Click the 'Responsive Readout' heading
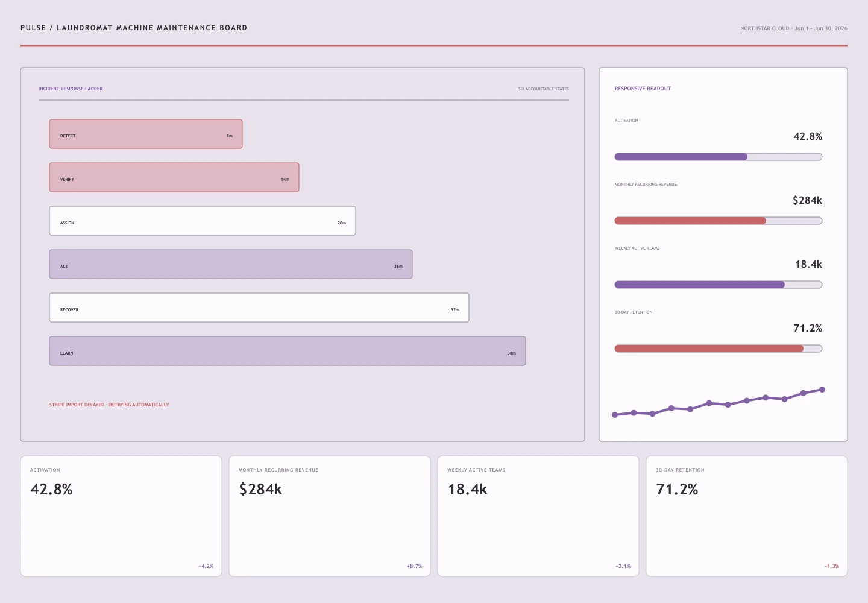This screenshot has width=868, height=603. pos(643,89)
